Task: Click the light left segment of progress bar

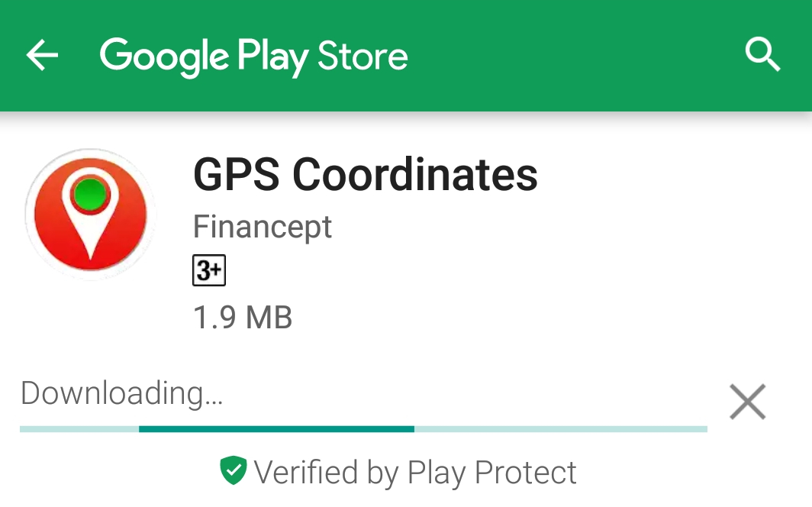Action: pyautogui.click(x=79, y=429)
